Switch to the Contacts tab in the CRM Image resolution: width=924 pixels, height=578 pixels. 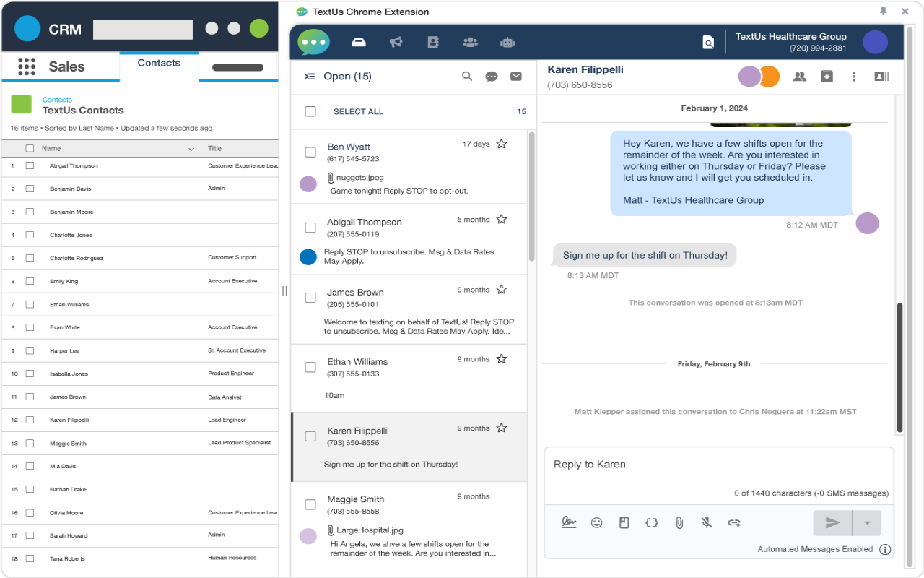[158, 63]
